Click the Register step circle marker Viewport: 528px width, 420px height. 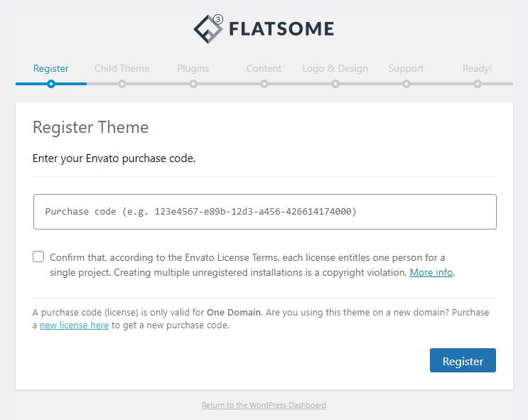(x=51, y=84)
